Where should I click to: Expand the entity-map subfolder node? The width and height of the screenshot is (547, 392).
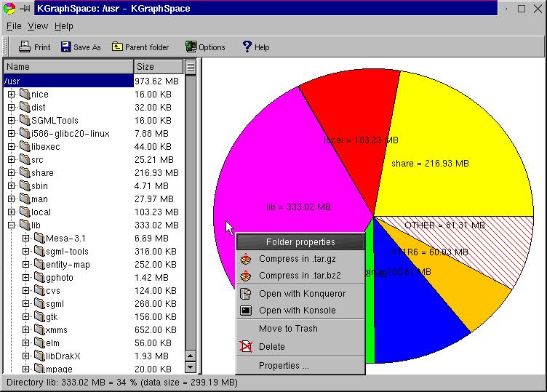point(25,264)
